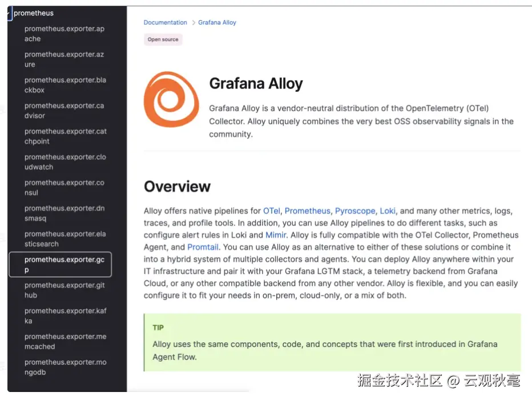Image resolution: width=532 pixels, height=400 pixels.
Task: Open prometheus.exporter.consul in sidebar
Action: tap(64, 188)
